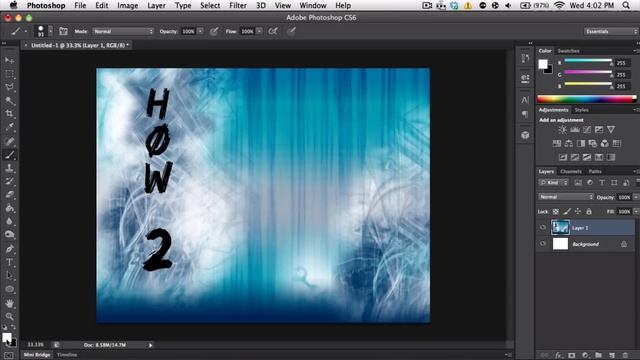Select the Paint Bucket tool
This screenshot has height=360, width=640.
coord(9,208)
